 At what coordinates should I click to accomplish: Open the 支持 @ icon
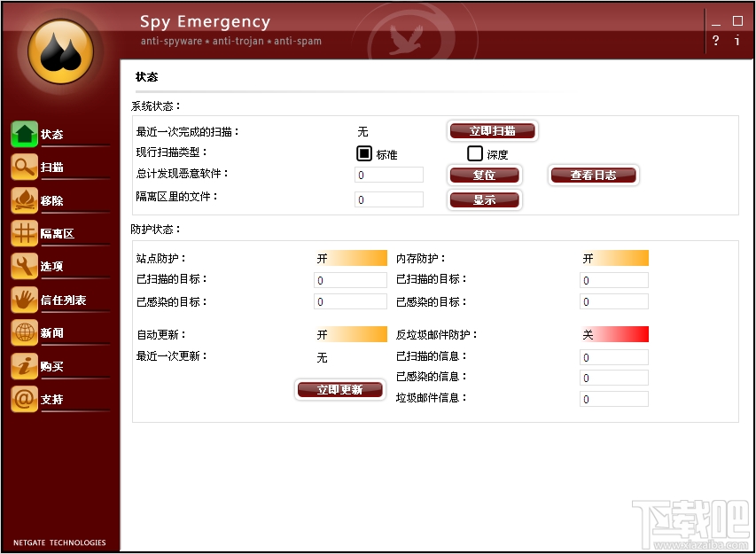click(24, 399)
